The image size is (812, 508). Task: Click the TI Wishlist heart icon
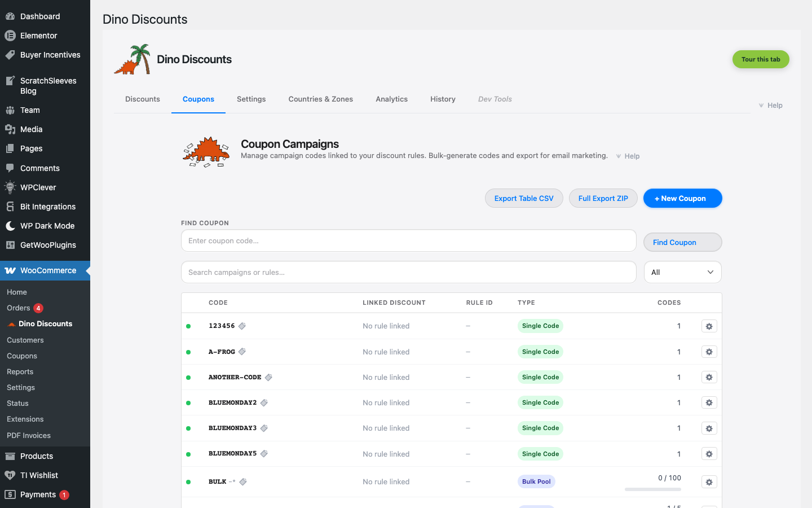(10, 475)
